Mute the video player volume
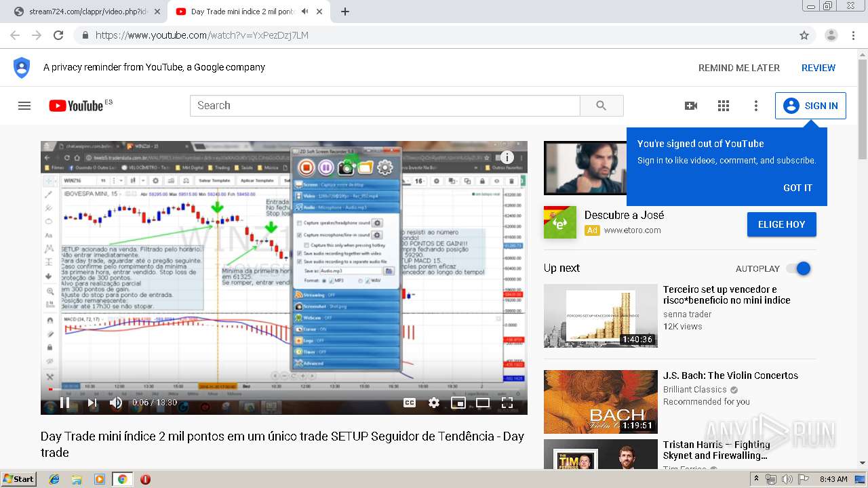Image resolution: width=868 pixels, height=488 pixels. point(117,403)
